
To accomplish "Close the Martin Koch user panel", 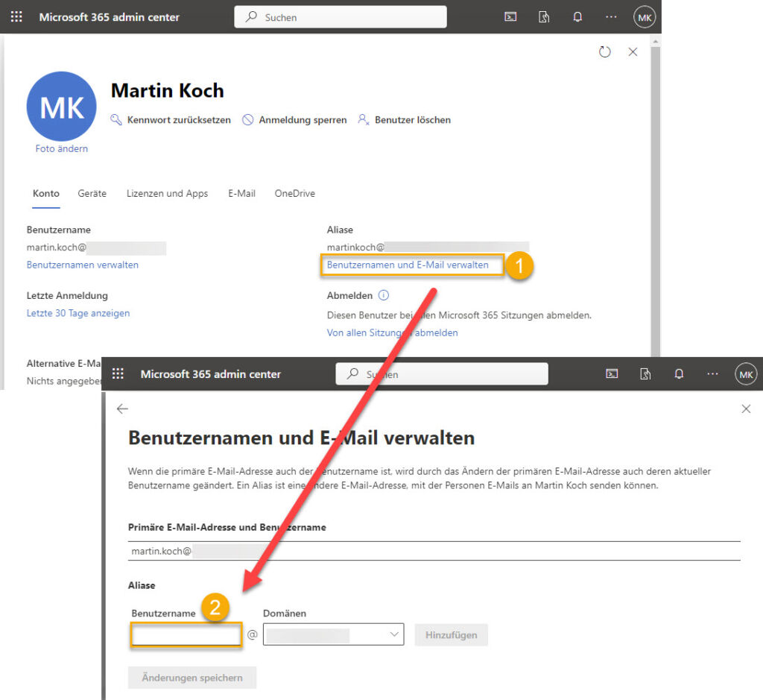I will point(633,51).
